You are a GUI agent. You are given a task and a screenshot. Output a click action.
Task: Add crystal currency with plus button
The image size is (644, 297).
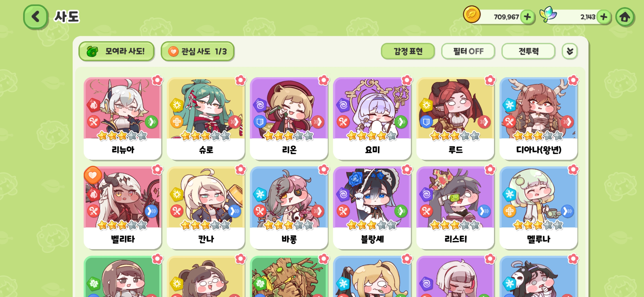(x=604, y=17)
